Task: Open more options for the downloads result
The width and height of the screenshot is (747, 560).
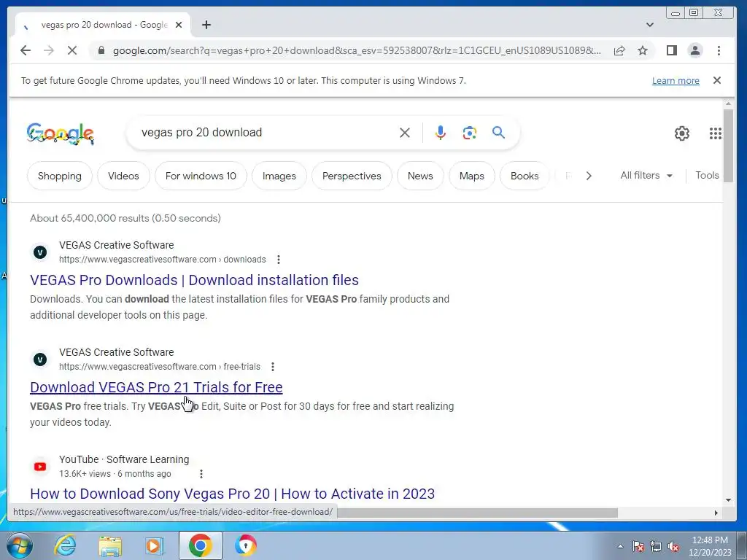Action: tap(279, 260)
